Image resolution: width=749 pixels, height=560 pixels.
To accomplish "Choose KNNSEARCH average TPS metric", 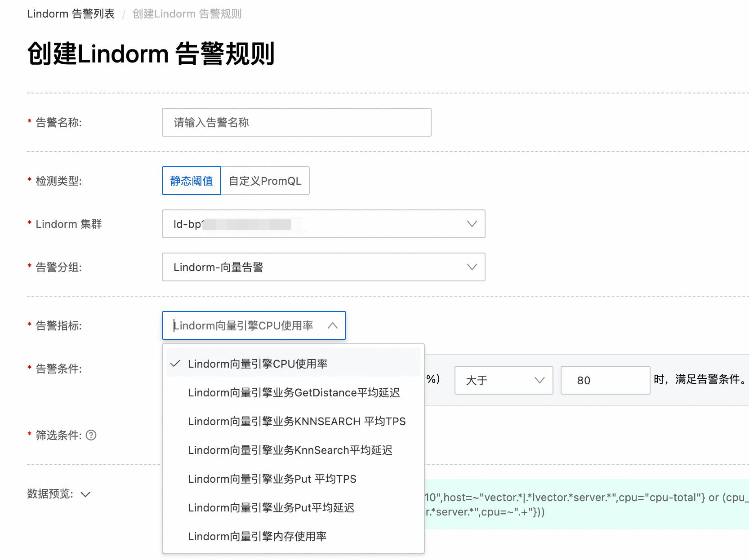I will tap(296, 421).
